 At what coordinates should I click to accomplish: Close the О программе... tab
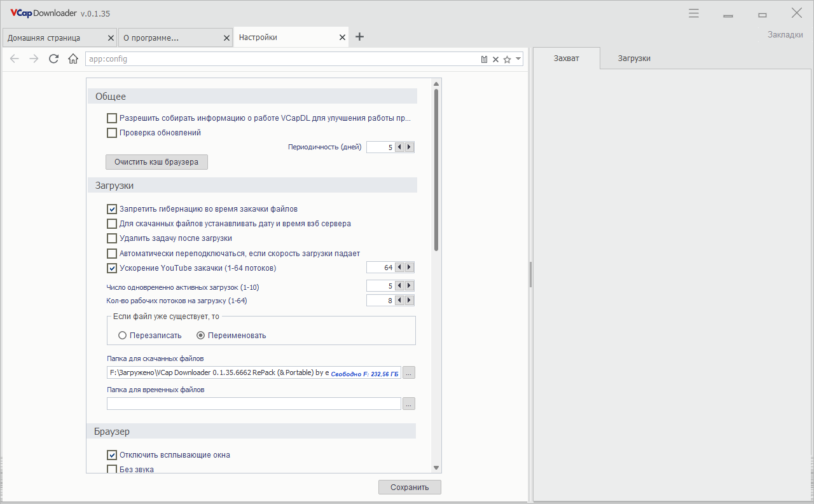coord(226,37)
